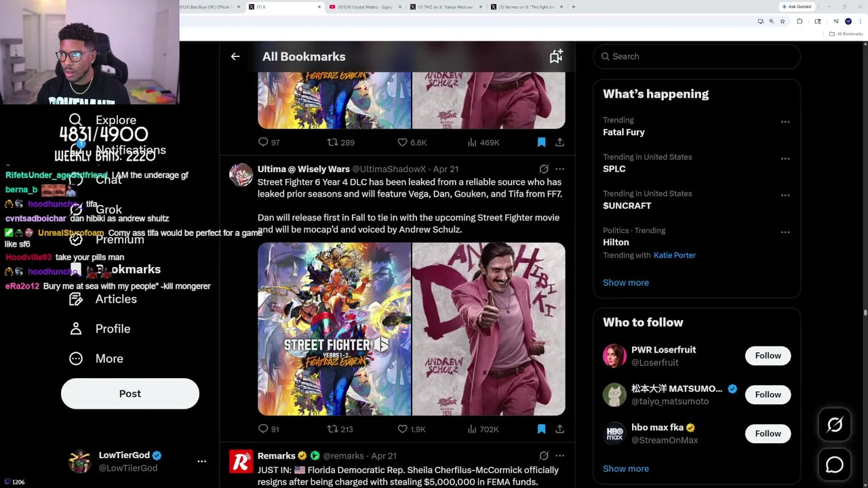Click the page scrollbar thumb
This screenshot has width=868, height=488.
pos(865,312)
